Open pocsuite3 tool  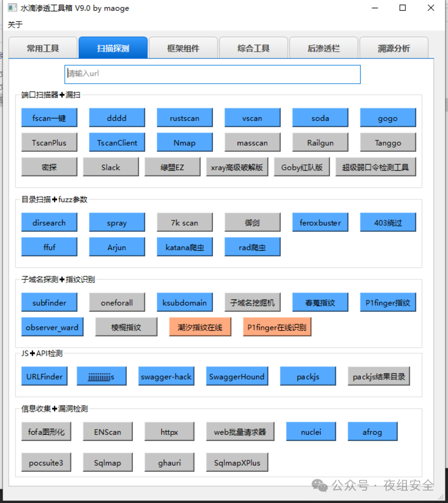point(46,462)
